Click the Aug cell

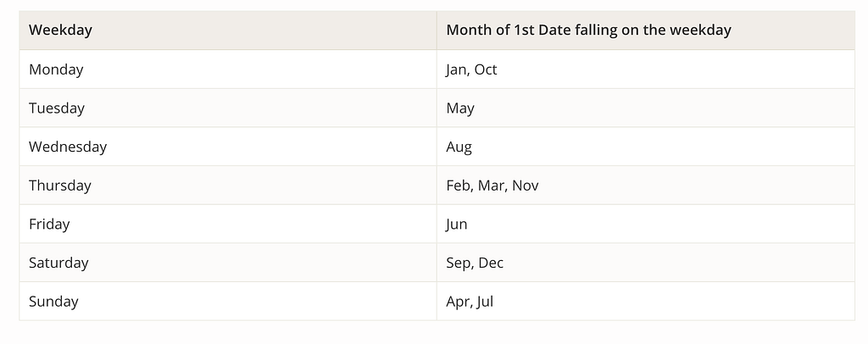[x=459, y=147]
